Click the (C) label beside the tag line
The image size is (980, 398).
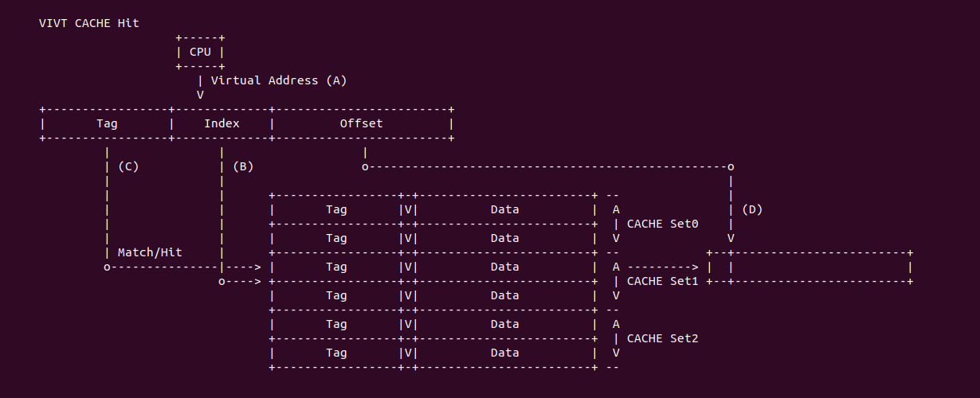128,166
